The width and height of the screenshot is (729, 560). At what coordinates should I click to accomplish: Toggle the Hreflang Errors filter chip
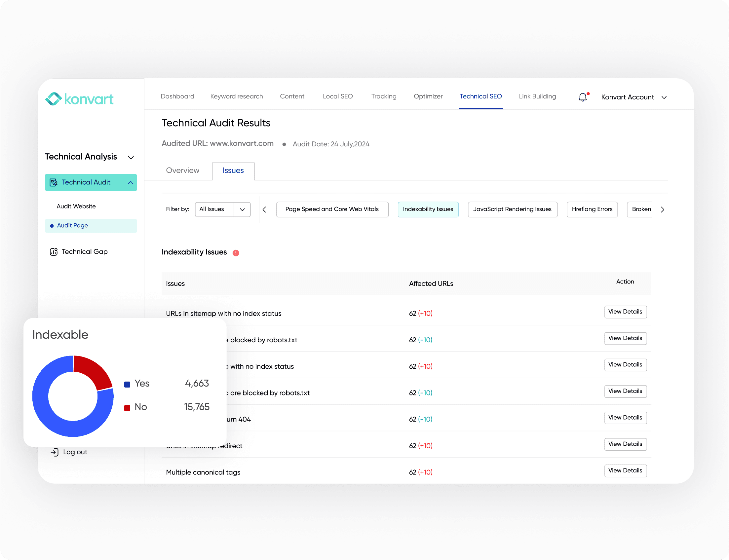[592, 209]
